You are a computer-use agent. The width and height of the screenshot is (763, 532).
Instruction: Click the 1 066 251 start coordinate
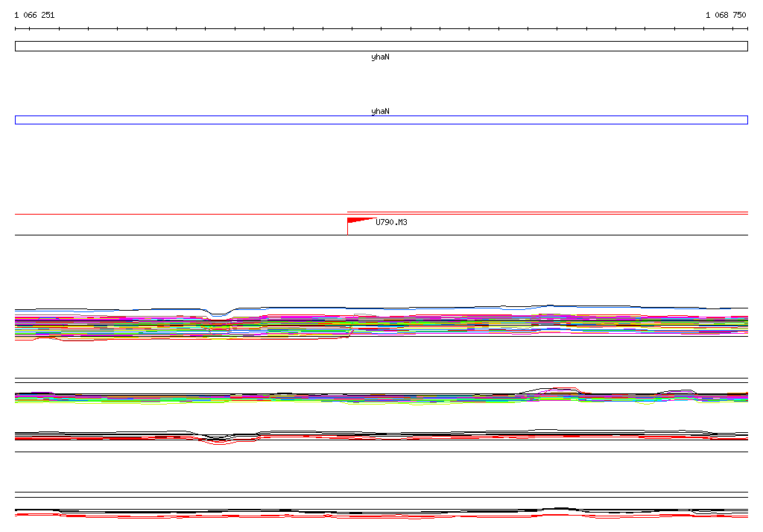point(34,15)
